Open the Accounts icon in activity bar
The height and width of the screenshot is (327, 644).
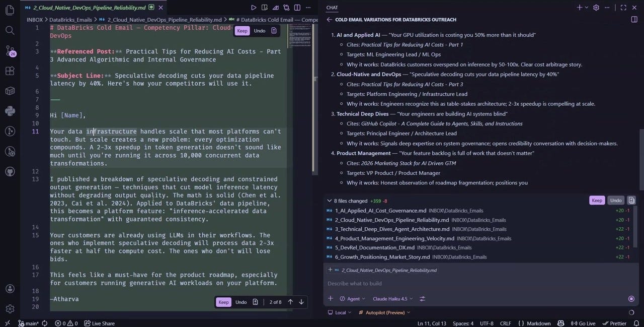coord(10,289)
